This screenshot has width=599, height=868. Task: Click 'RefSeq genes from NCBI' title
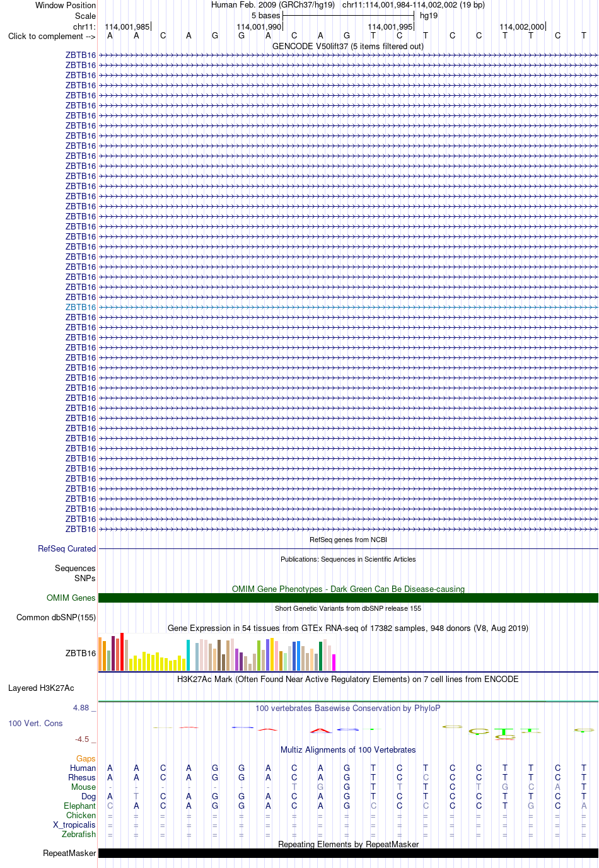(x=348, y=540)
